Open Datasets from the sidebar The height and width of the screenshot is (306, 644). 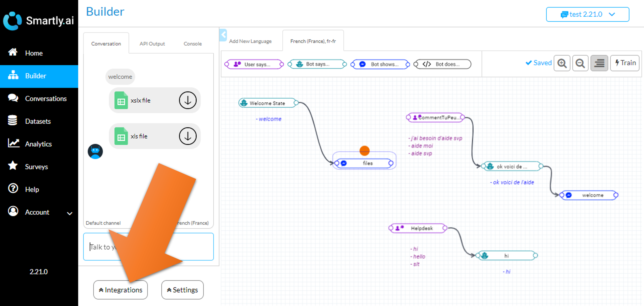pyautogui.click(x=38, y=121)
